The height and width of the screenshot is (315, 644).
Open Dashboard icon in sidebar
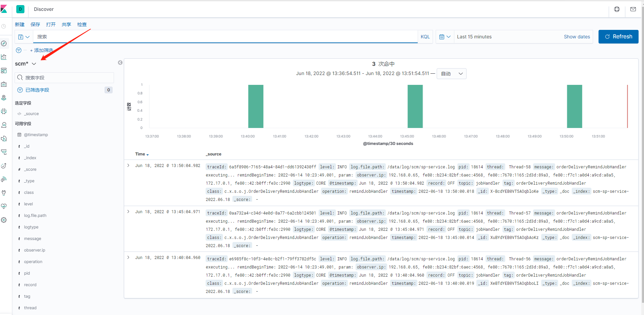coord(4,71)
